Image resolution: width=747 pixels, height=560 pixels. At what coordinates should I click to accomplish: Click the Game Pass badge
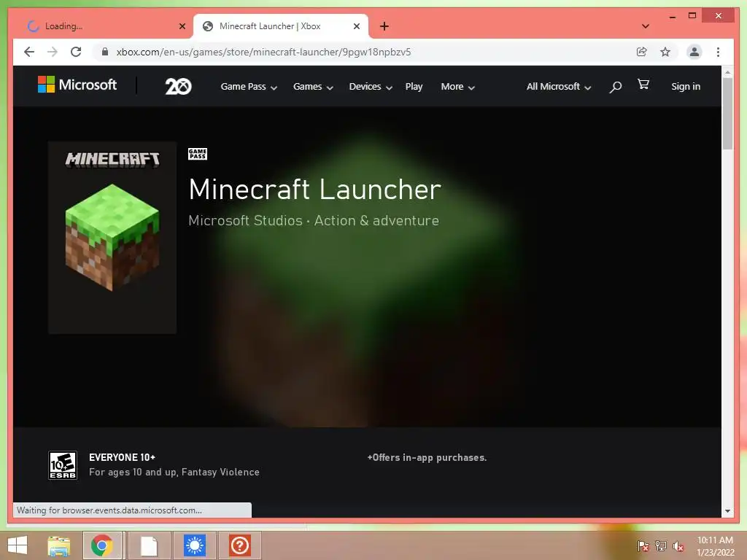point(197,154)
